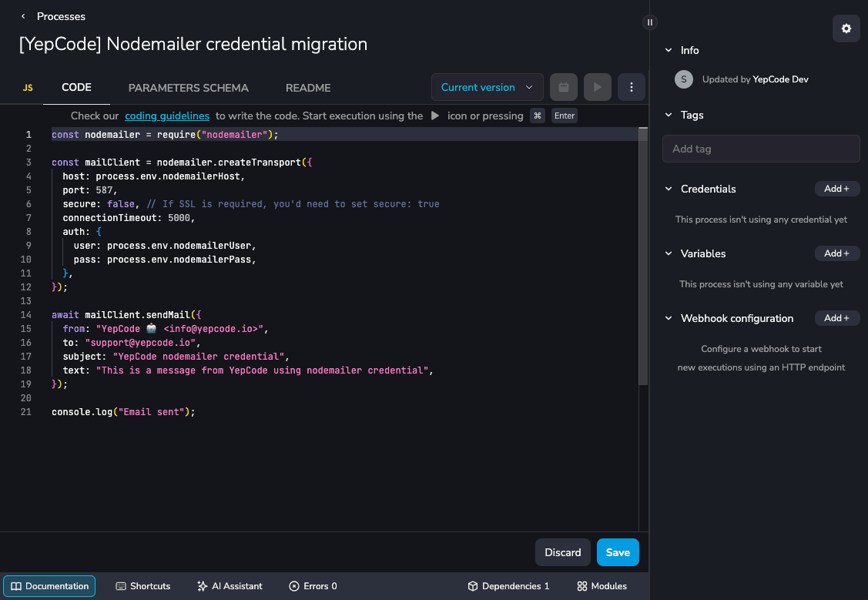Open the PARAMETERS SCHEMA tab
This screenshot has width=868, height=600.
coord(188,88)
